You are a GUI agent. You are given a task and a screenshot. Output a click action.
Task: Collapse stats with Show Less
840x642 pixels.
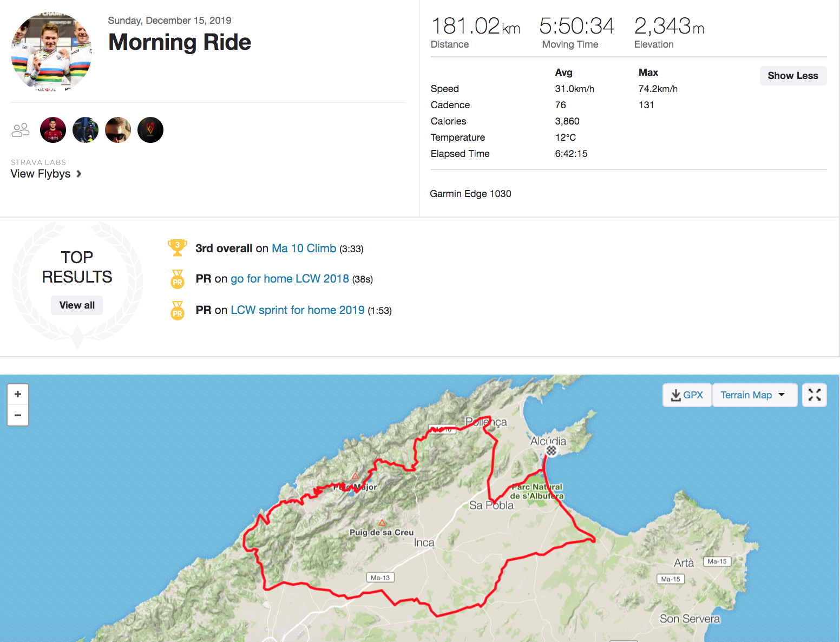point(792,76)
